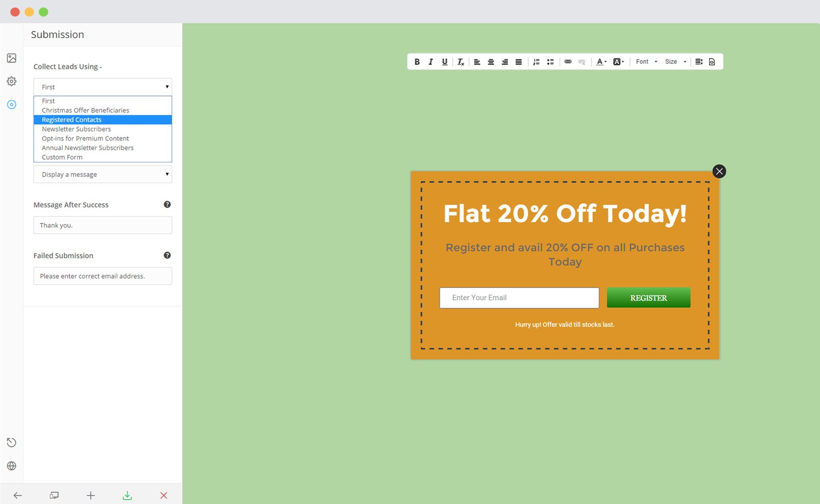This screenshot has width=820, height=504.
Task: Click the Italic formatting icon
Action: click(x=430, y=62)
